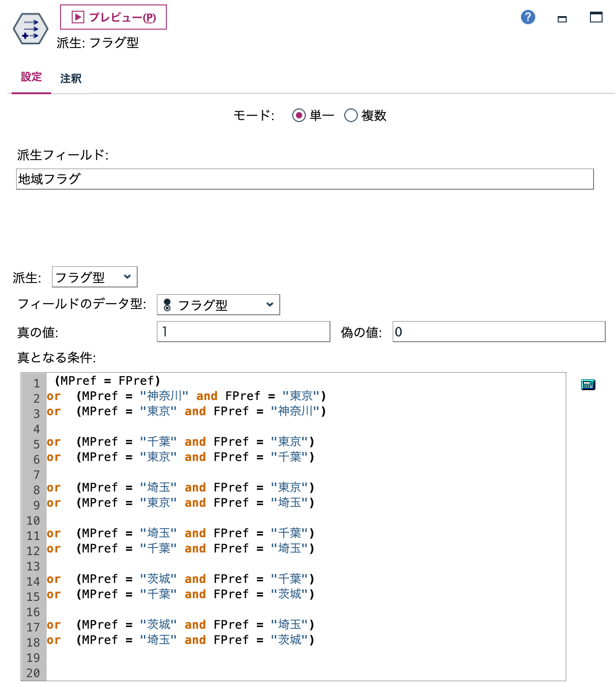The height and width of the screenshot is (687, 616).
Task: Click the minimize icon near the top right
Action: 561,19
